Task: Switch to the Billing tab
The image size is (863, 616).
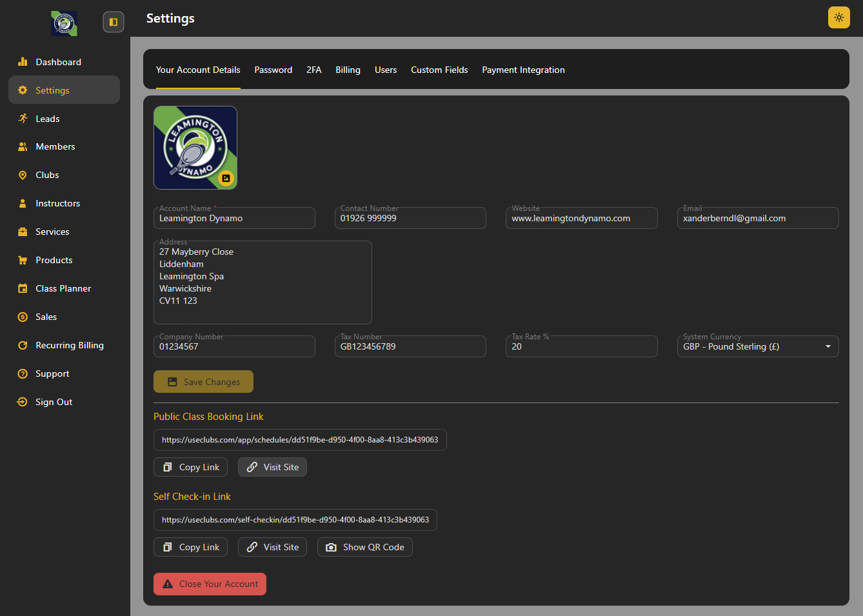Action: (348, 70)
